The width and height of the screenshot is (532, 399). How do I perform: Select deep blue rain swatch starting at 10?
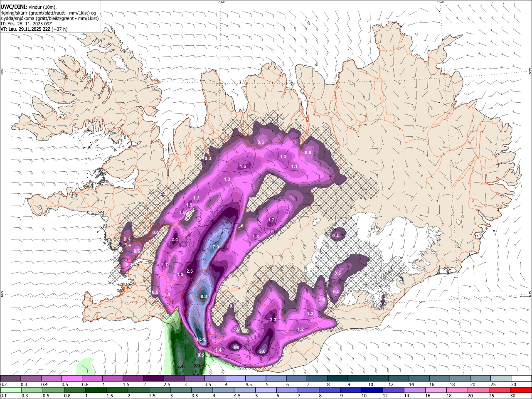click(x=373, y=390)
